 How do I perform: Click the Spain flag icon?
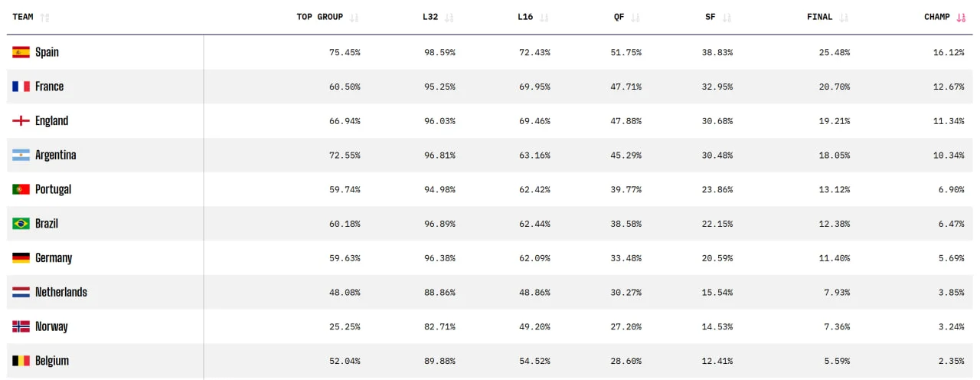coord(21,52)
